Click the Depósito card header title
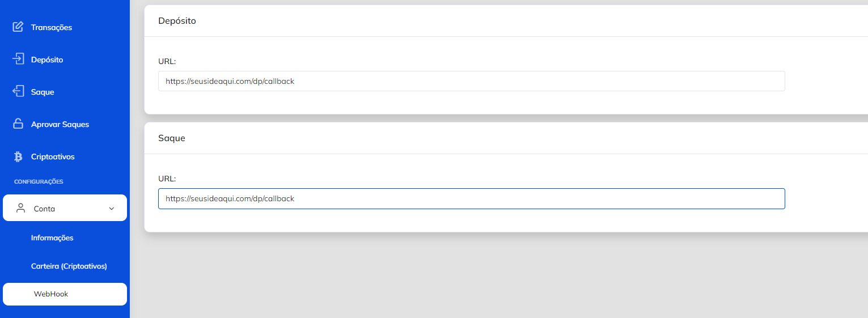The image size is (868, 318). [x=177, y=21]
